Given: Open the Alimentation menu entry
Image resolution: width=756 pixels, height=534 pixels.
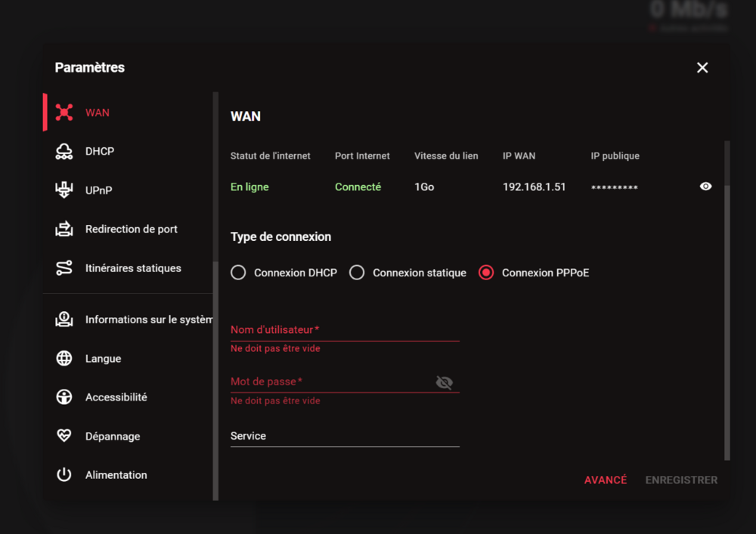Looking at the screenshot, I should (116, 475).
